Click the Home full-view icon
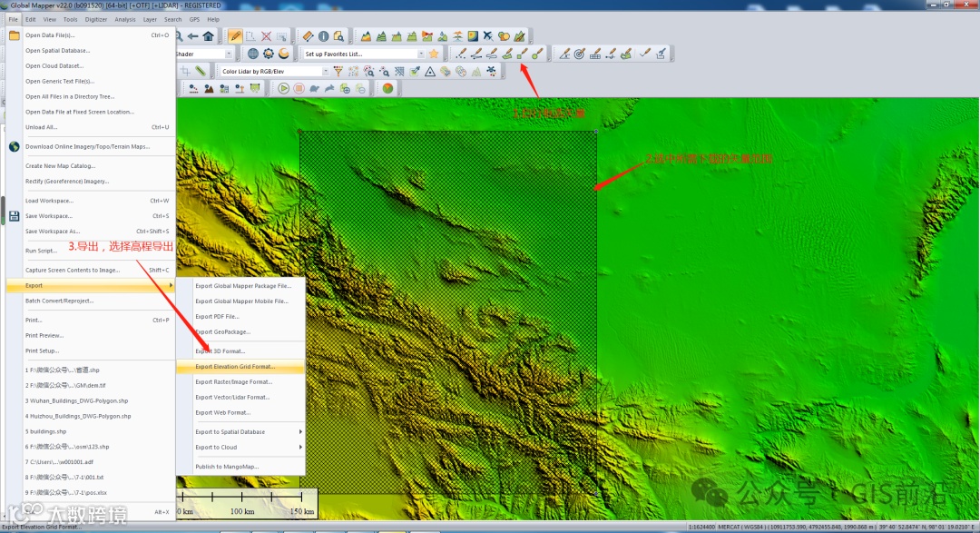 (208, 36)
